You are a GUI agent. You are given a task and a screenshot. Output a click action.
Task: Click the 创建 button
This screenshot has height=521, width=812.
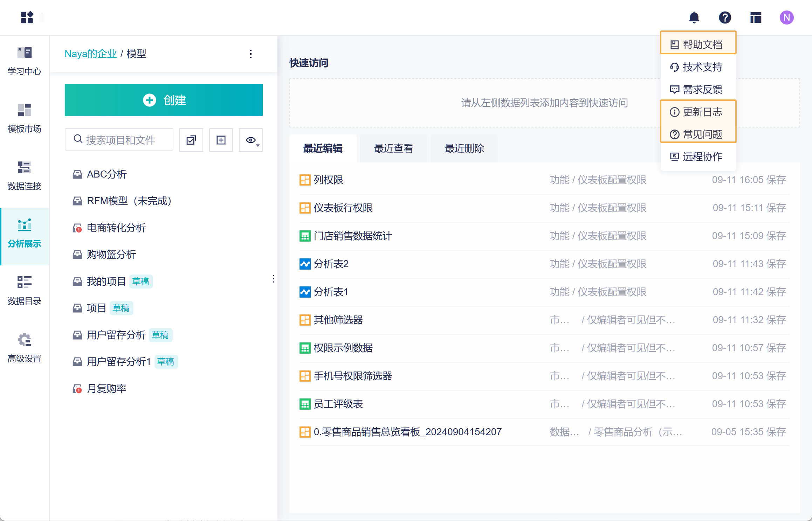(164, 100)
